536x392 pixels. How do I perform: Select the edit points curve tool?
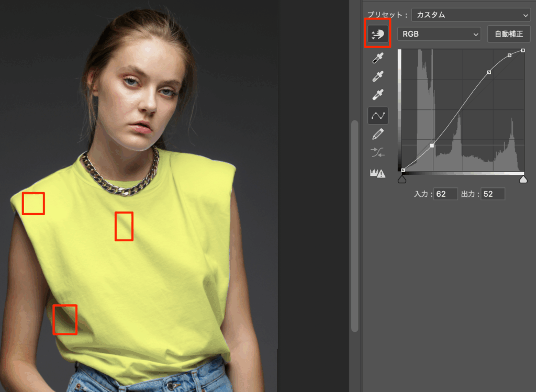click(377, 115)
